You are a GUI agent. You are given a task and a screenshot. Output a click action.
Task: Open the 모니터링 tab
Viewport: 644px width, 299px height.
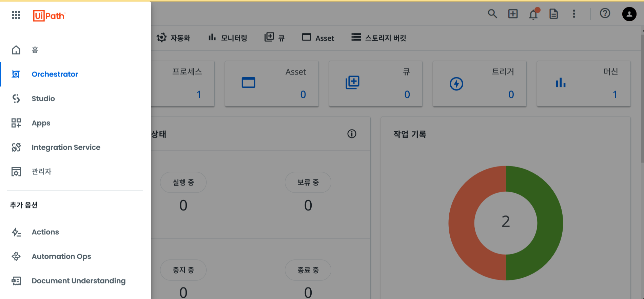coord(228,38)
